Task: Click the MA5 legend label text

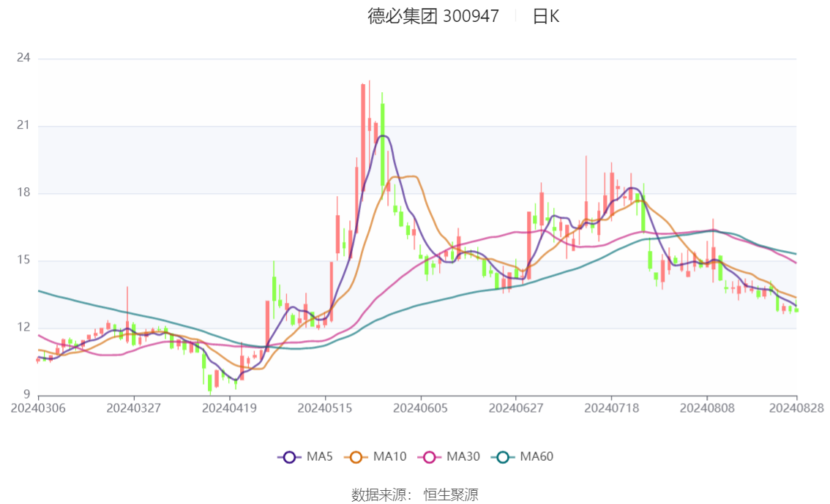Action: pyautogui.click(x=320, y=456)
